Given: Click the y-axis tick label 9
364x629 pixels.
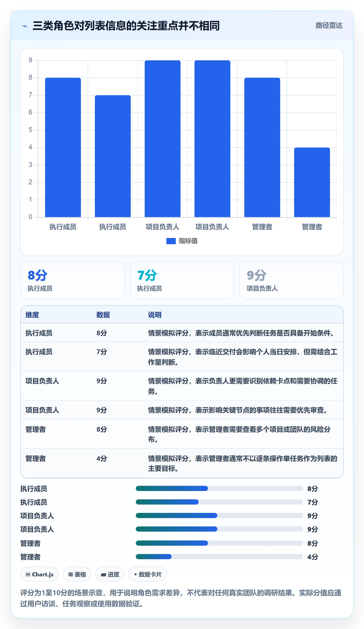Looking at the screenshot, I should point(30,60).
